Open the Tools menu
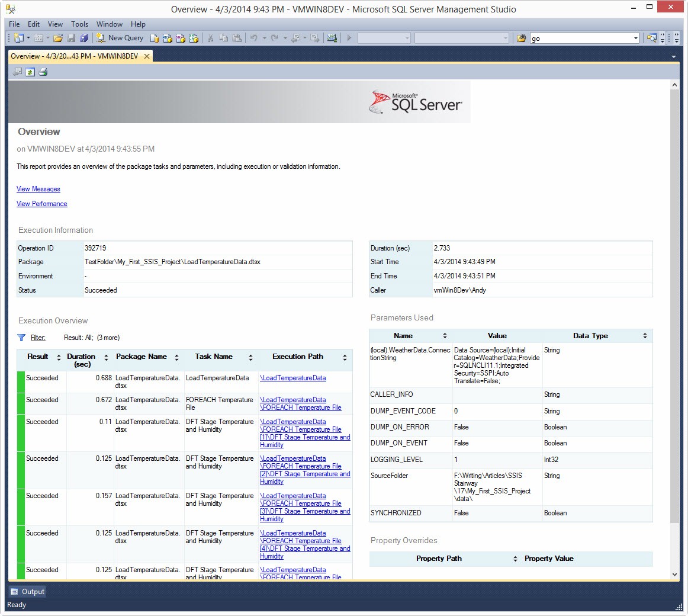 pos(80,24)
